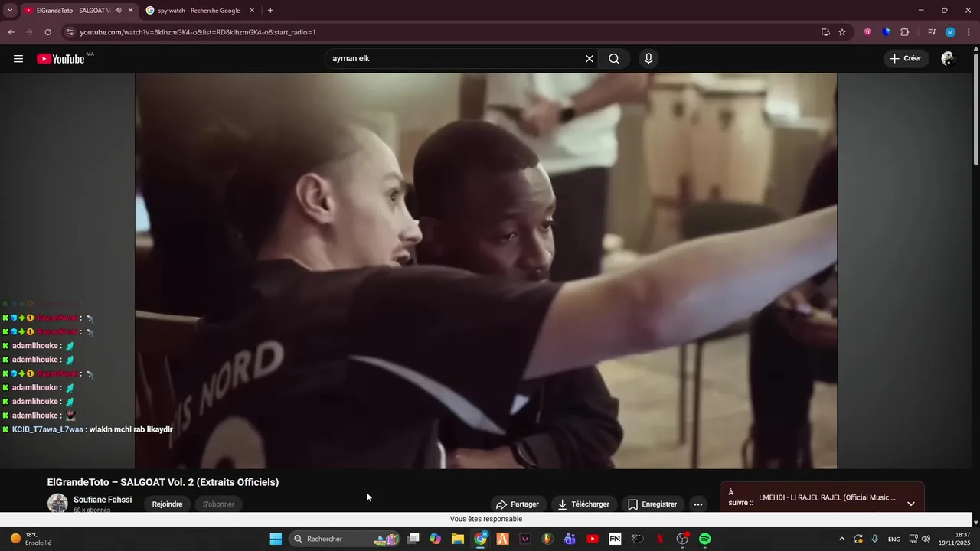Open the tab search dropdown arrow

pyautogui.click(x=10, y=11)
